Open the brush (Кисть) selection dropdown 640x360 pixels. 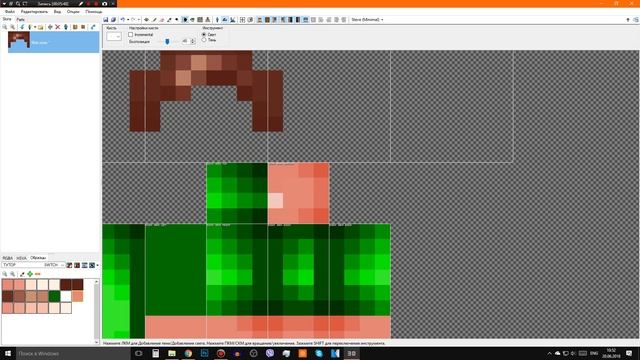tap(114, 36)
